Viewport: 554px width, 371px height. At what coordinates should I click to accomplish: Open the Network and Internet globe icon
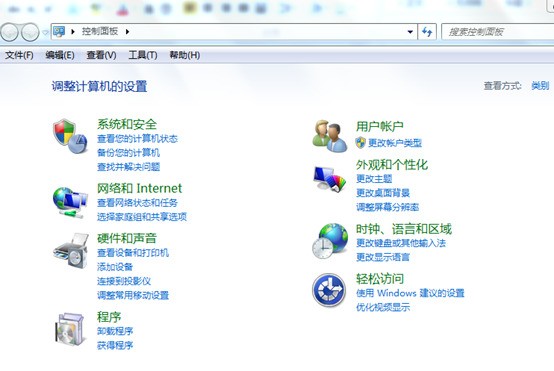coord(70,203)
